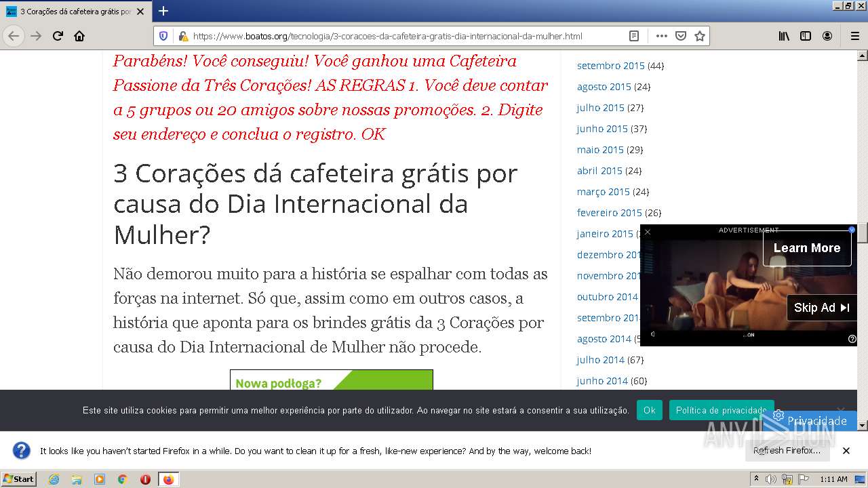Screen dimensions: 868x488
Task: Show hidden tray icons arrow
Action: (x=757, y=479)
